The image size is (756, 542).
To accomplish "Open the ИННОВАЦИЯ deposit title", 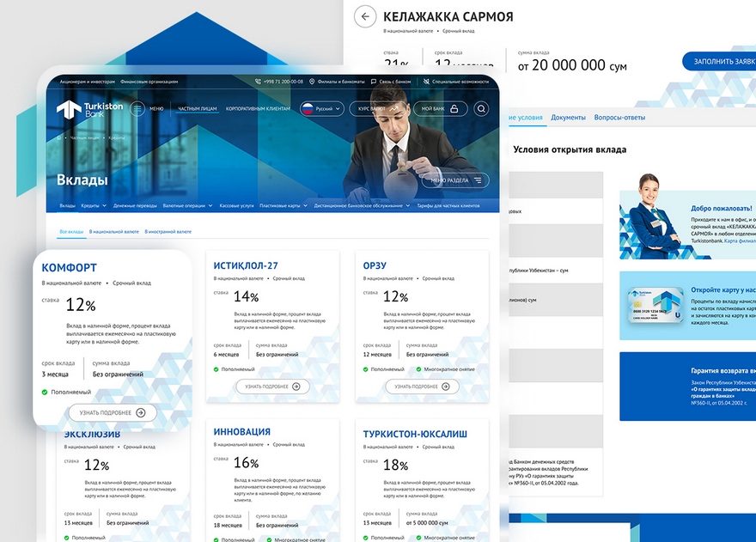I will click(x=241, y=432).
